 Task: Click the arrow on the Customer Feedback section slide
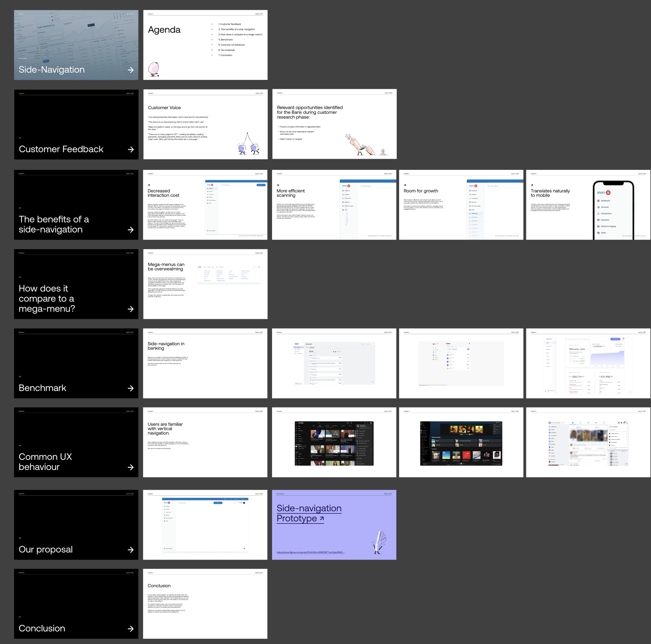tap(131, 149)
